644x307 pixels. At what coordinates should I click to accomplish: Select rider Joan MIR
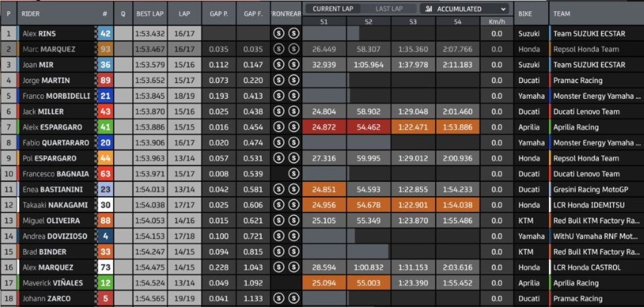point(38,65)
